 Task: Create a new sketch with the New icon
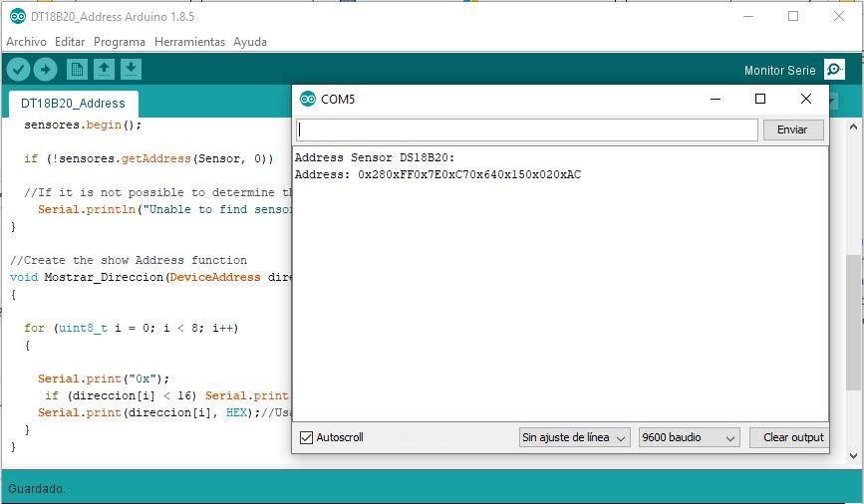[77, 70]
